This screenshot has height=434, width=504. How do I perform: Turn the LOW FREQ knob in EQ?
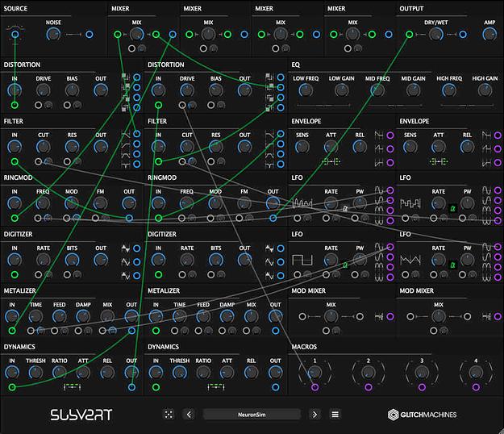[306, 90]
